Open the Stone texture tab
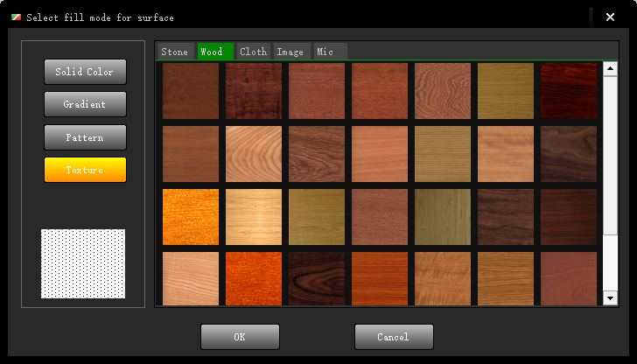The image size is (637, 364). tap(174, 52)
